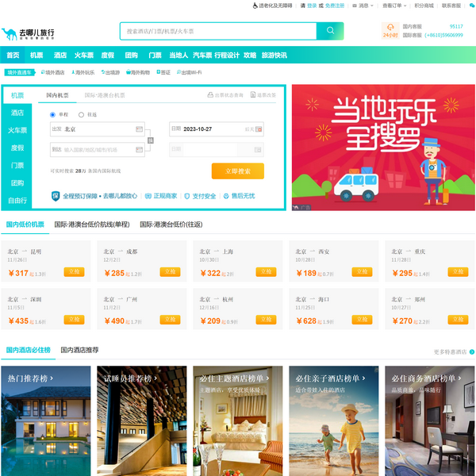Click the swap departure/destination icon
476x476 pixels.
click(150, 140)
